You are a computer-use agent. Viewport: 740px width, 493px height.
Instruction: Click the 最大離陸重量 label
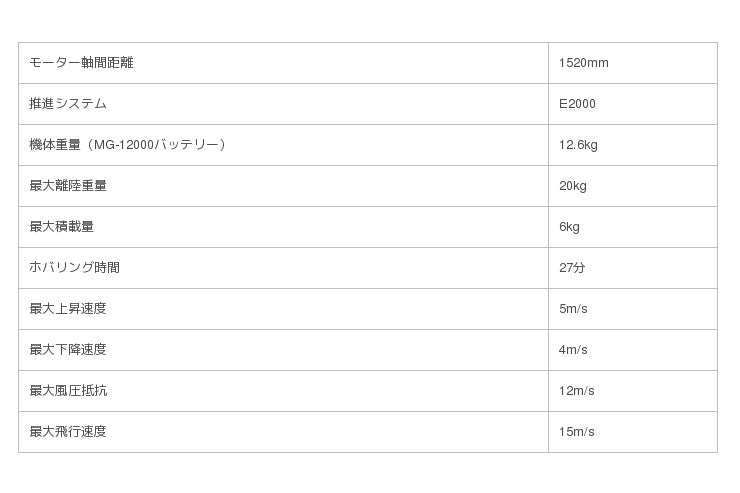point(68,186)
